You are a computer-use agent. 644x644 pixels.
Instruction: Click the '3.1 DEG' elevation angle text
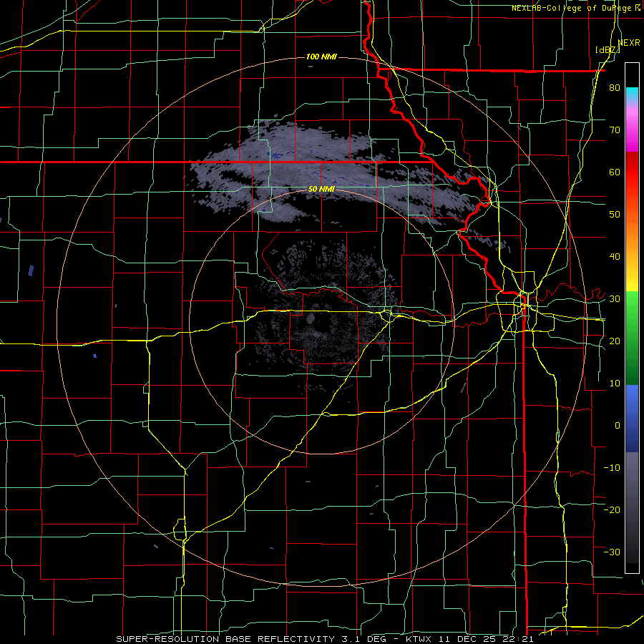pos(364,639)
